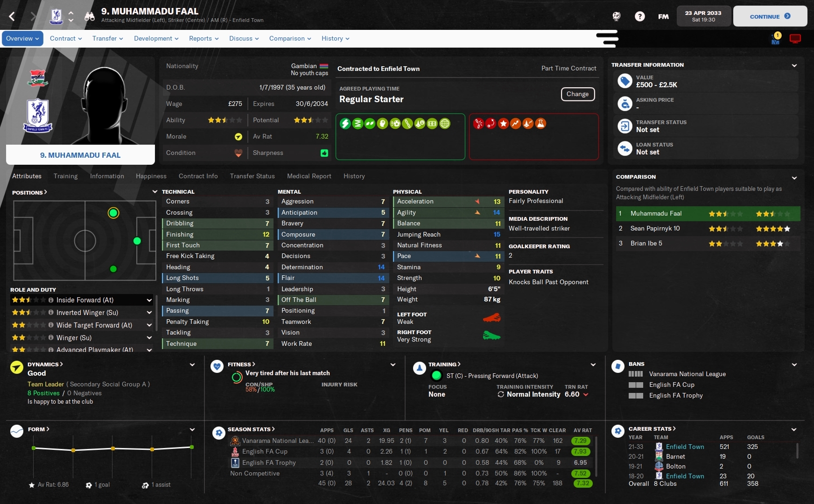Open the notification icon with yellow badge
This screenshot has height=504, width=814.
(776, 39)
